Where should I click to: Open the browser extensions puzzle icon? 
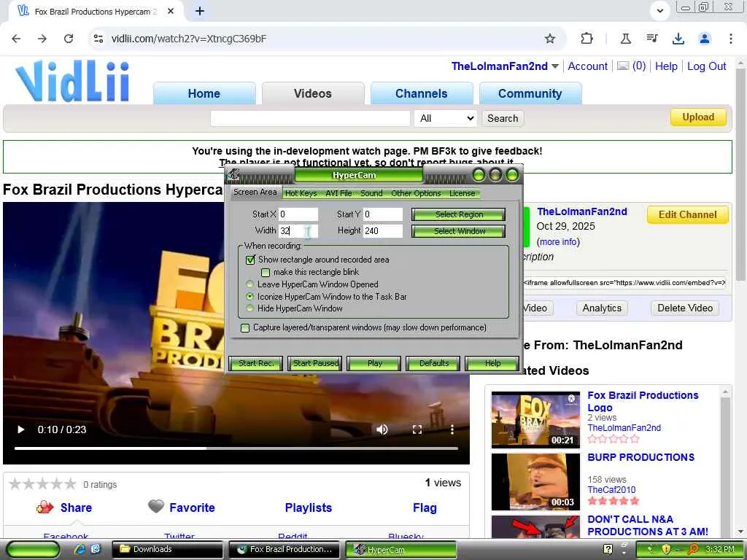587,39
